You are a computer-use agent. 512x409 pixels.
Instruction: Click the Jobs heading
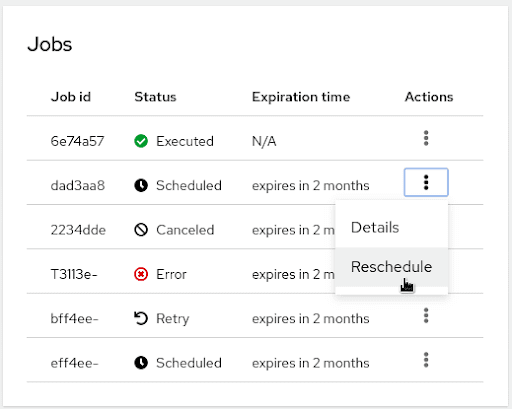coord(50,44)
